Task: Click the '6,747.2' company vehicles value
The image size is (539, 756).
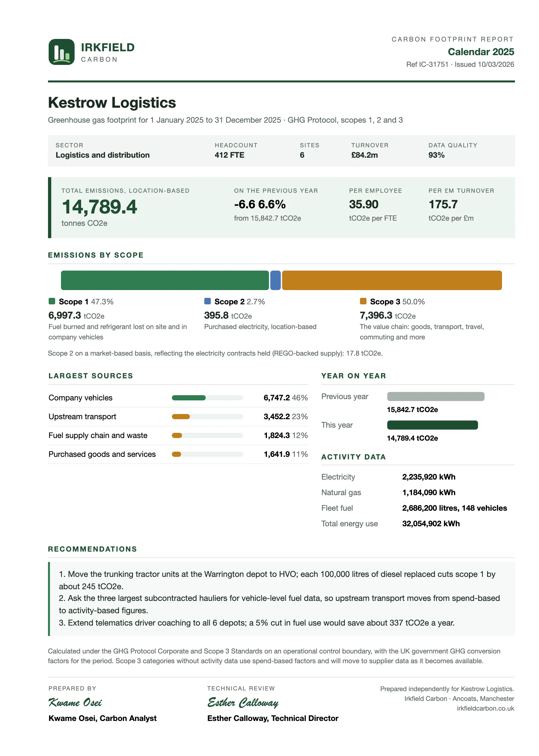Action: (x=276, y=398)
